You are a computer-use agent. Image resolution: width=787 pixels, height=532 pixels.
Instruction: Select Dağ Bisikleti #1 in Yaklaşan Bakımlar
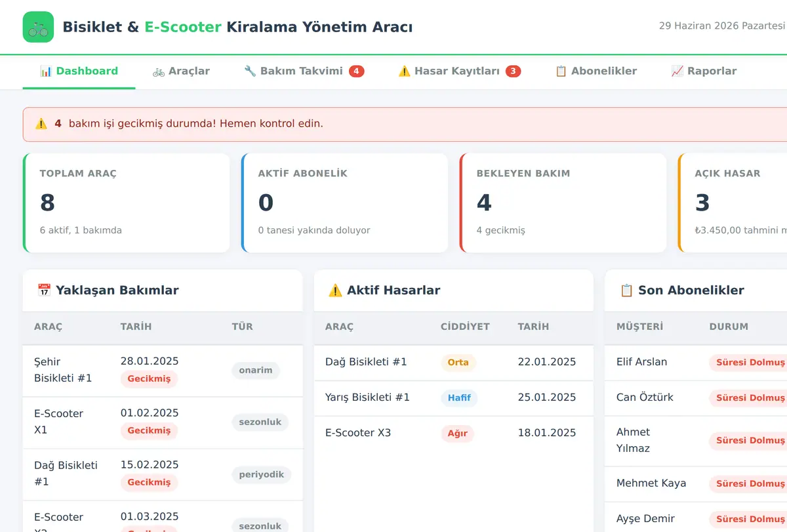(x=163, y=474)
